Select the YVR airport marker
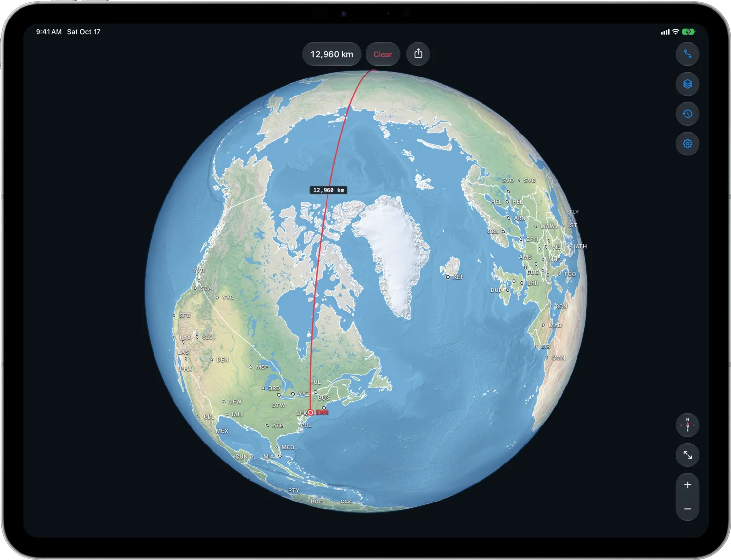The image size is (731, 560). tap(199, 280)
